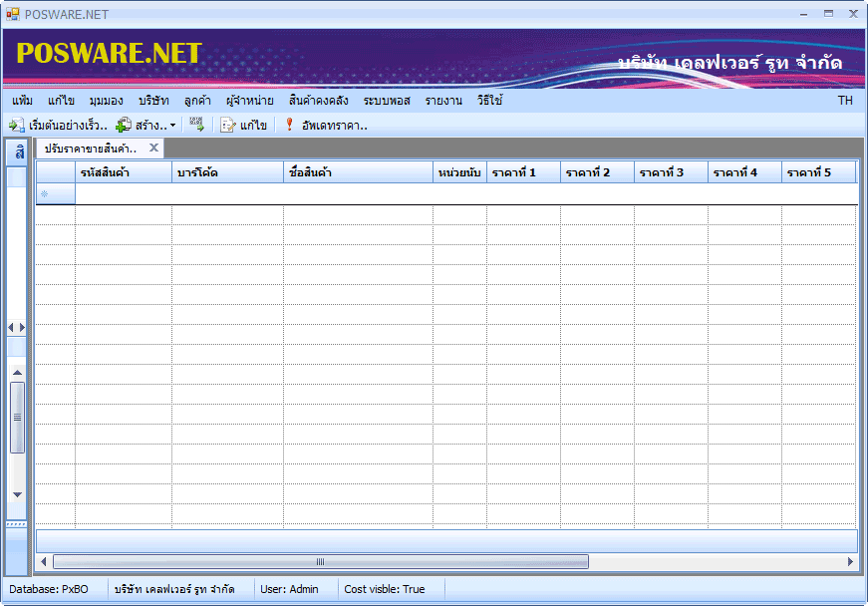The height and width of the screenshot is (606, 868).
Task: Open the รายงาน (Reports) menu
Action: 443,101
